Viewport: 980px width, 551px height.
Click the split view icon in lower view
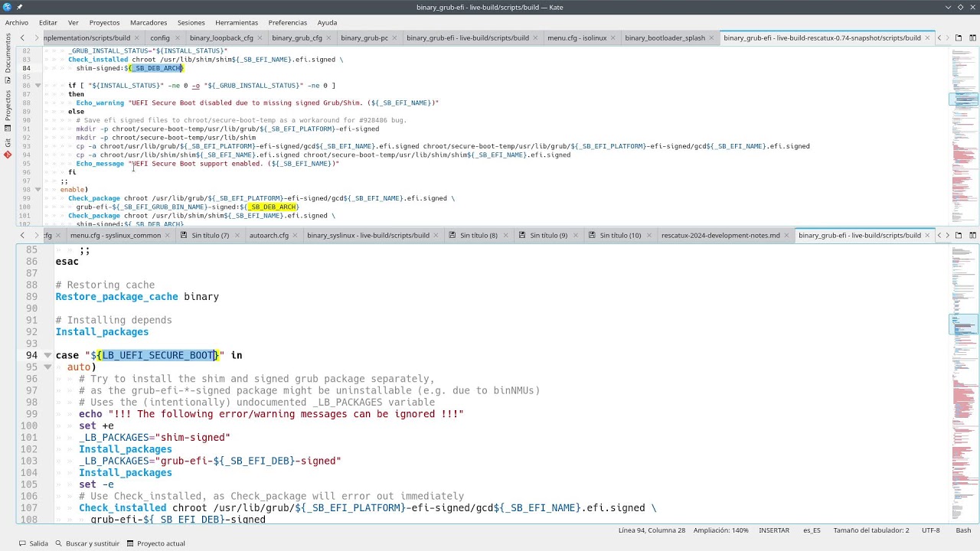[973, 235]
